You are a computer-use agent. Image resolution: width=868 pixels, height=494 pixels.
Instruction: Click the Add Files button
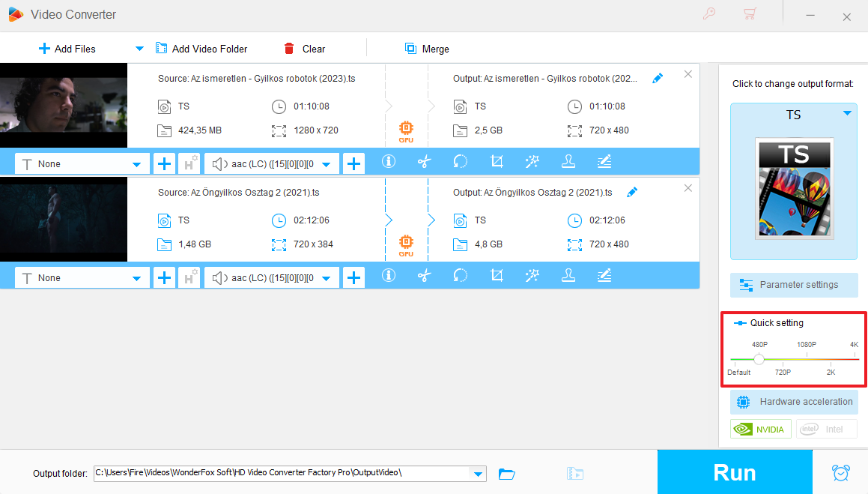[67, 49]
